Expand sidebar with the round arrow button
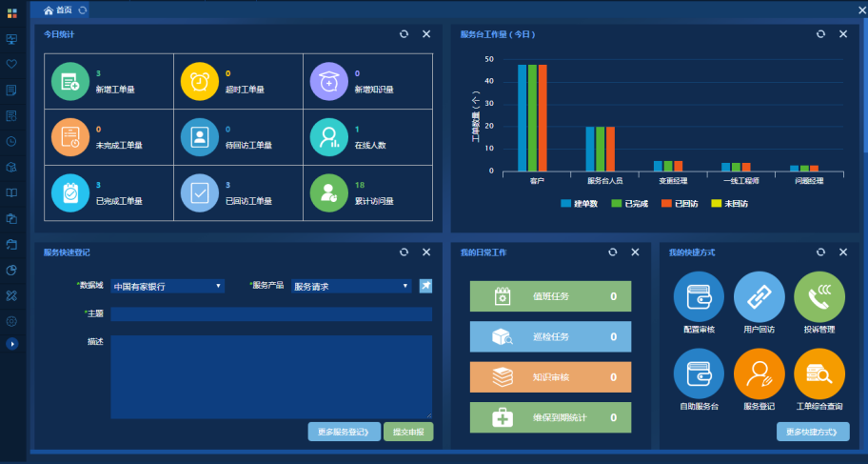868x464 pixels. point(11,344)
